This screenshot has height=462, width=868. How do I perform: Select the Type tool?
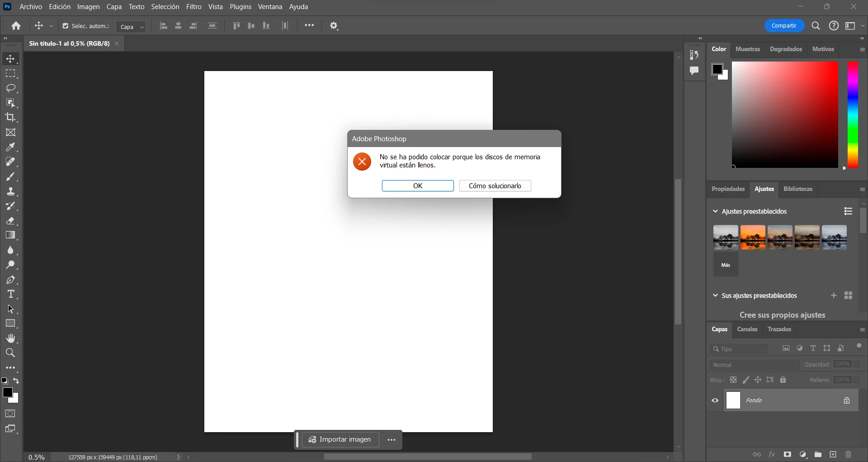point(10,294)
